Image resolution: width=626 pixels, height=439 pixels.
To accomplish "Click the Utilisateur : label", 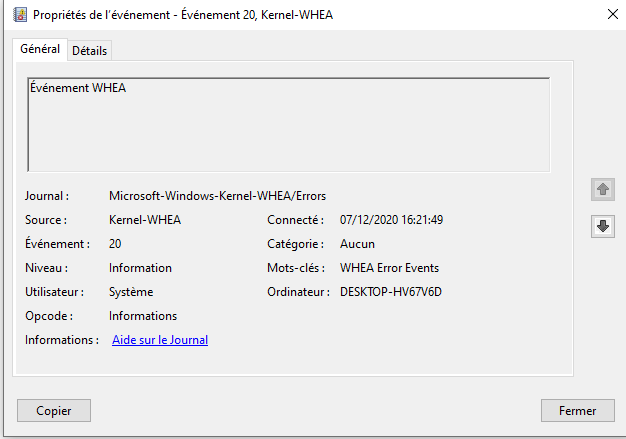I will [54, 292].
